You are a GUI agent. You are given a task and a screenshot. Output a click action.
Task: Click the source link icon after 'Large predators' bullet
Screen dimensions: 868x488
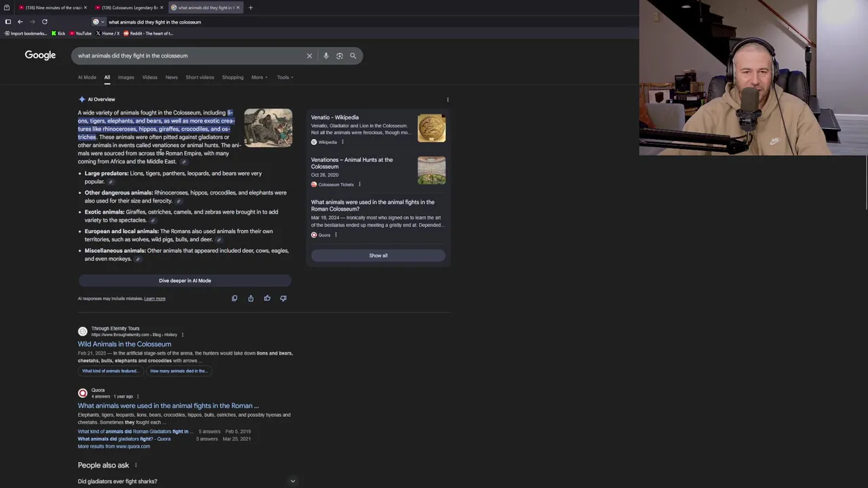[111, 182]
